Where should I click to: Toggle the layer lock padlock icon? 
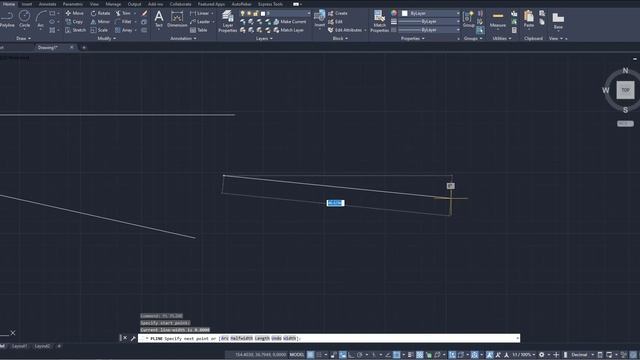(256, 13)
